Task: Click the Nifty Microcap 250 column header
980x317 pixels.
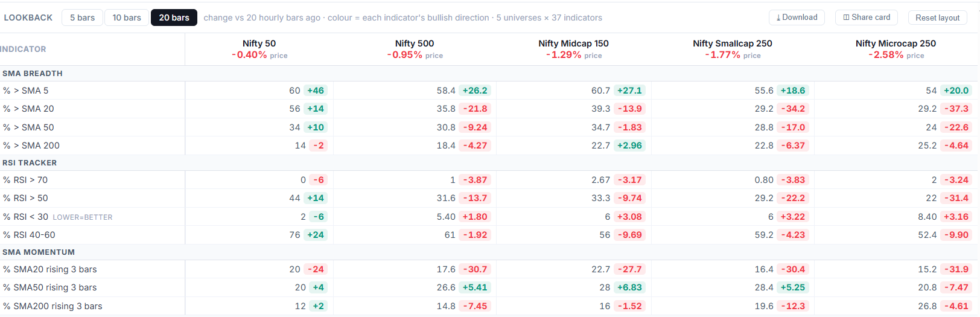Action: (x=896, y=43)
